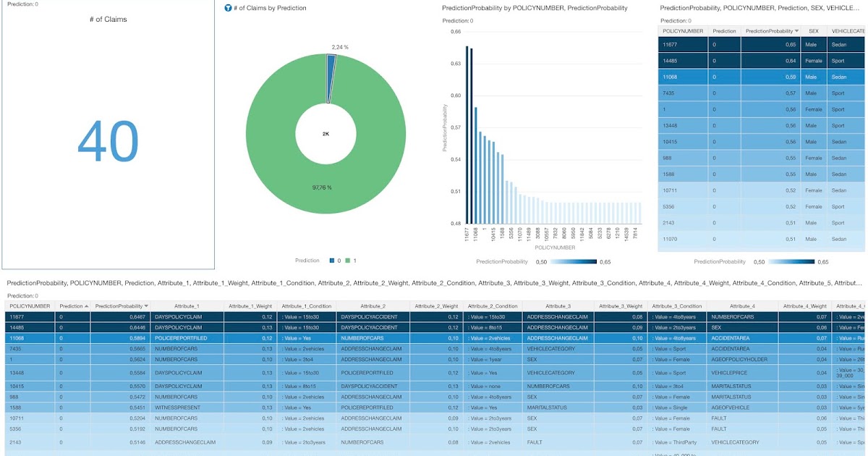Click the '# of Claims' tile title
868x456 pixels.
pos(109,19)
